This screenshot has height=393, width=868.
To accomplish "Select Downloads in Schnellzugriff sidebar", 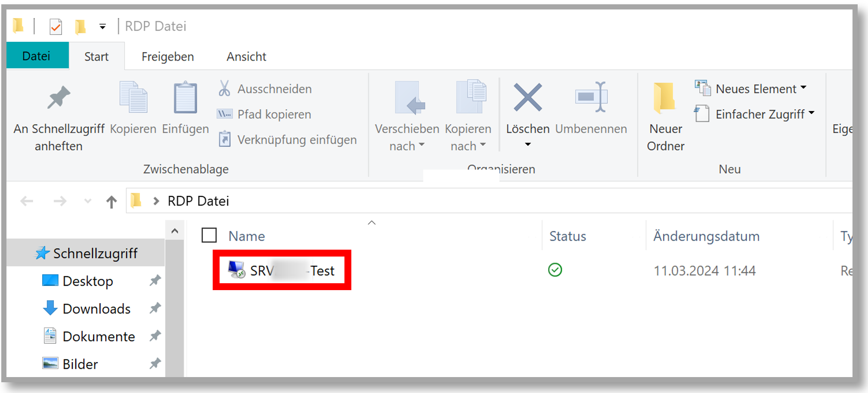I will [x=96, y=309].
